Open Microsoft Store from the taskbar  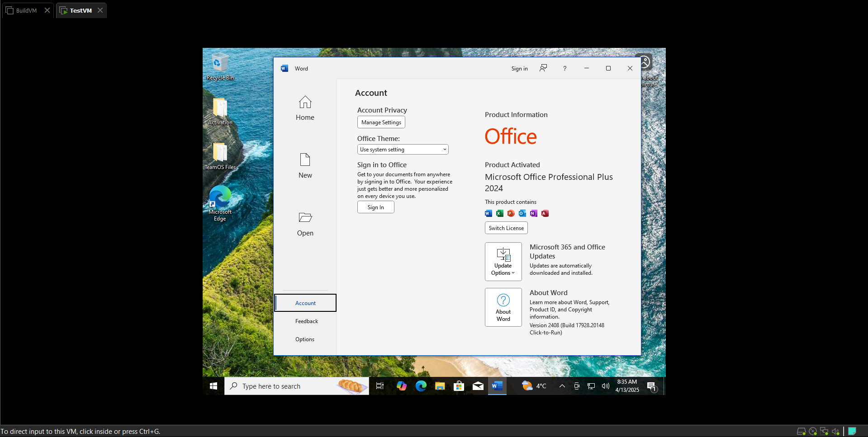459,386
